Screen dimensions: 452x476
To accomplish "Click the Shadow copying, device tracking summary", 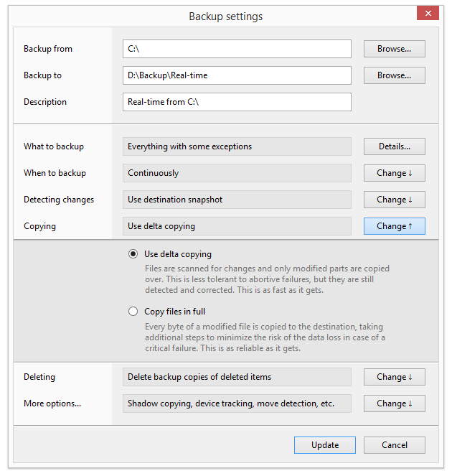I will pyautogui.click(x=237, y=403).
